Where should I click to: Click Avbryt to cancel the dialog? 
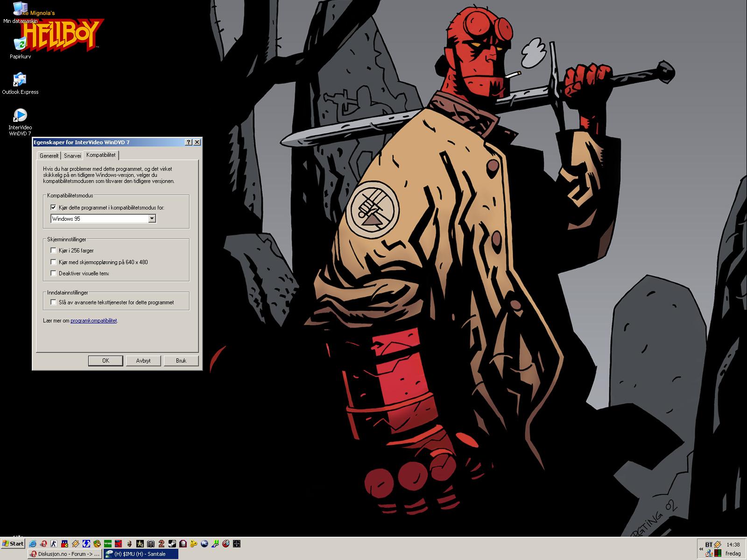143,361
